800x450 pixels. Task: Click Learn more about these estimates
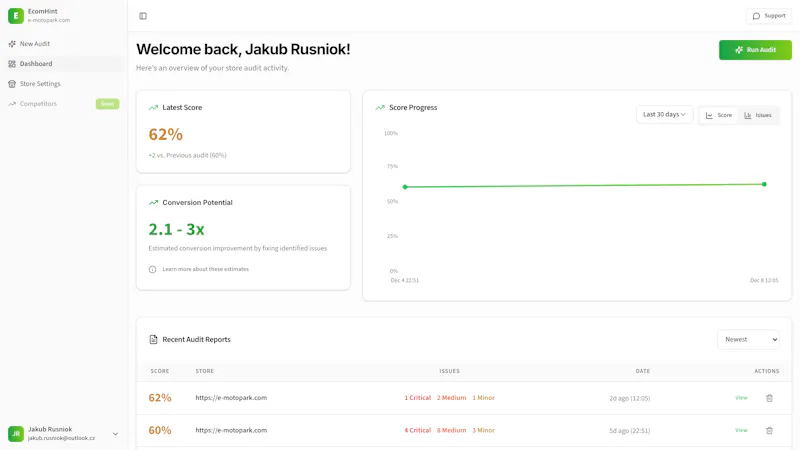click(x=206, y=269)
